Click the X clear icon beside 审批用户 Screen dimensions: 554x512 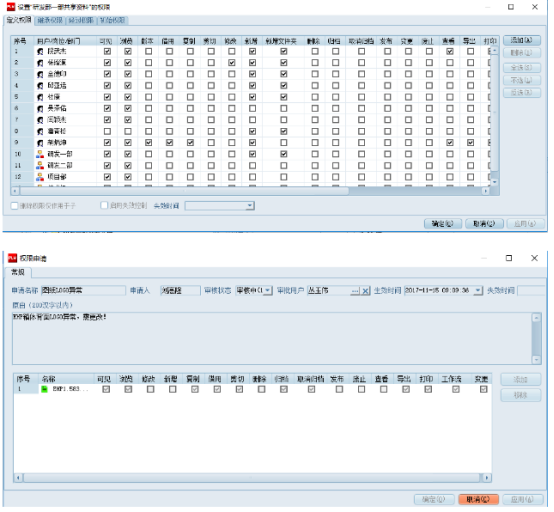(x=366, y=291)
